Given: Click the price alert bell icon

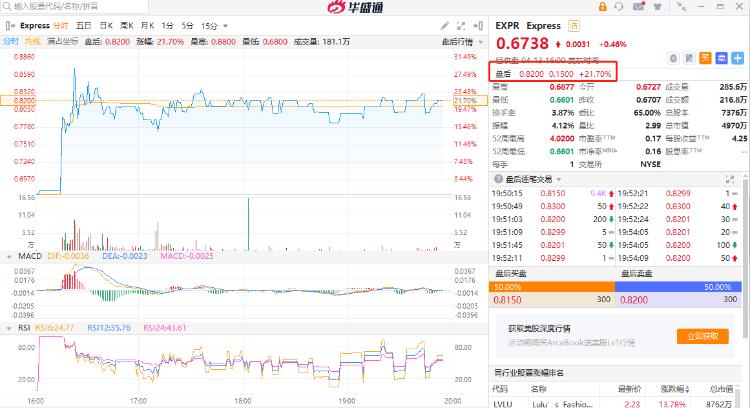Looking at the screenshot, I should pyautogui.click(x=673, y=58).
